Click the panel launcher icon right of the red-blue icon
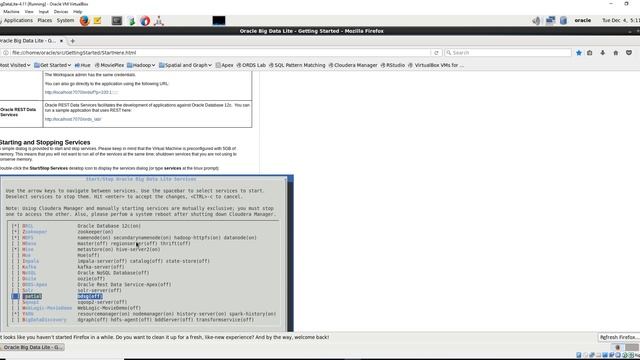This screenshot has height=360, width=640. pyautogui.click(x=159, y=20)
